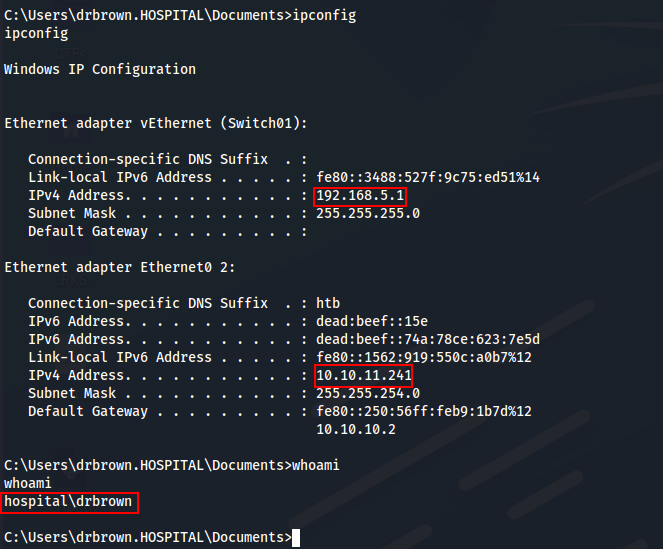The width and height of the screenshot is (663, 549).
Task: Click the Windows IP Configuration heading
Action: [x=100, y=69]
